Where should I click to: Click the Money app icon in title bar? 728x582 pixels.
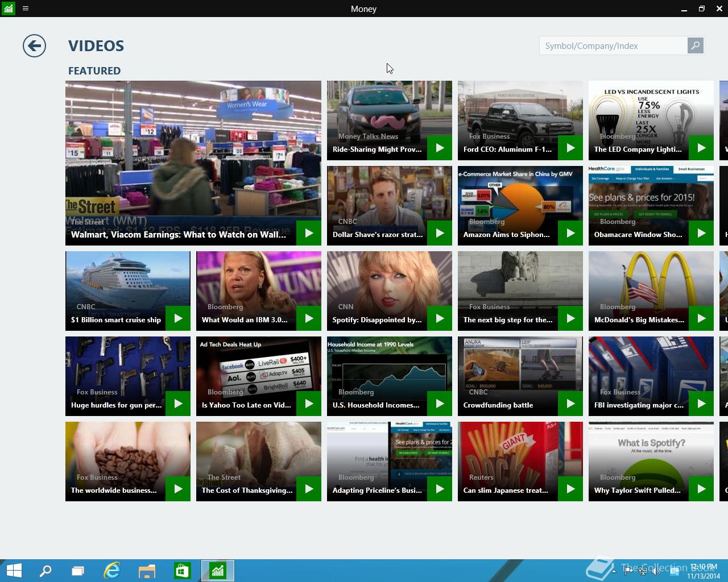tap(8, 9)
